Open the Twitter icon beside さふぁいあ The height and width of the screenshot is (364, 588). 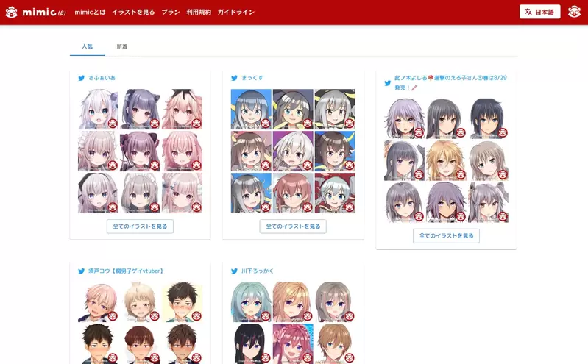pos(82,77)
